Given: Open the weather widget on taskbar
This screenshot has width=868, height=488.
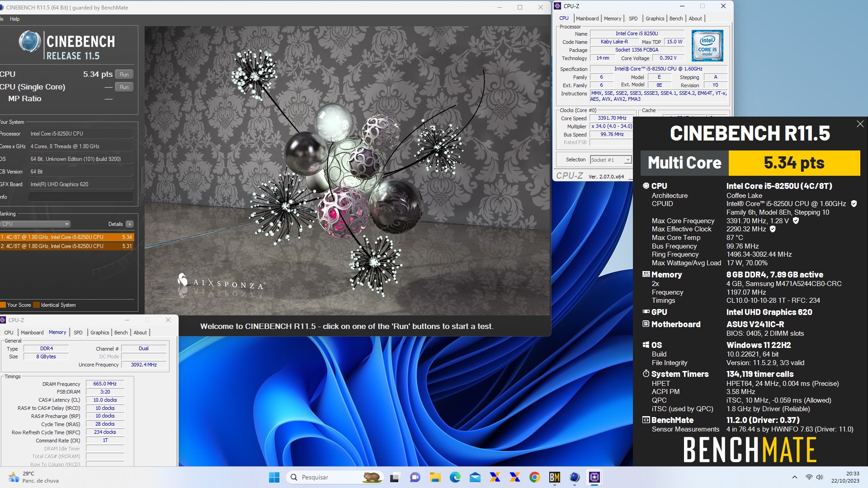Looking at the screenshot, I should coord(34,477).
